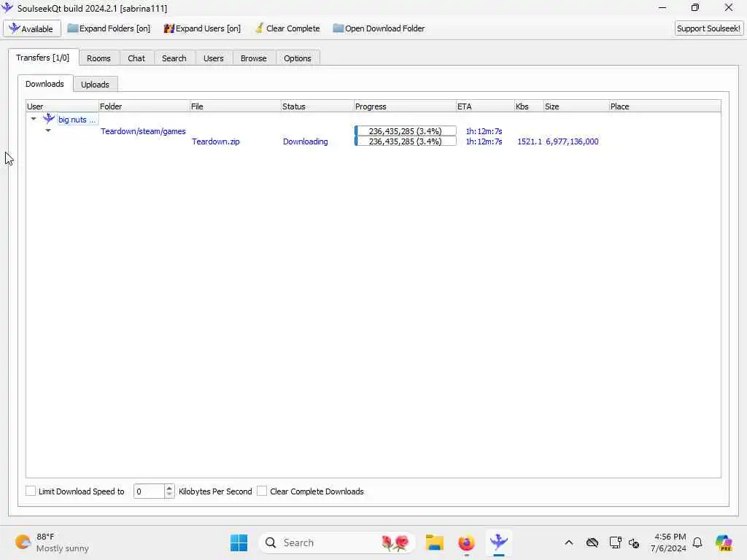Click the Teardown.zip progress bar
This screenshot has width=747, height=560.
pyautogui.click(x=405, y=141)
